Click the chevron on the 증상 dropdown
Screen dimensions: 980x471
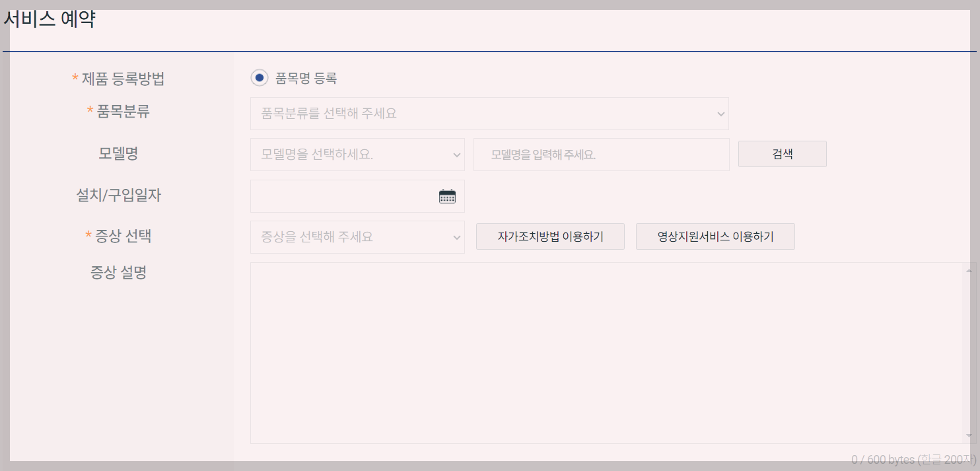[456, 236]
